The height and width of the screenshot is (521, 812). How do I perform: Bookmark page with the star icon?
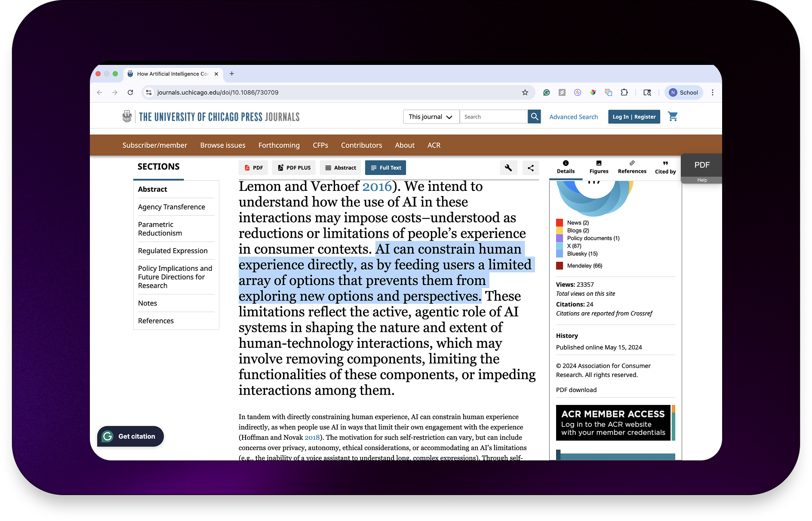click(x=525, y=92)
